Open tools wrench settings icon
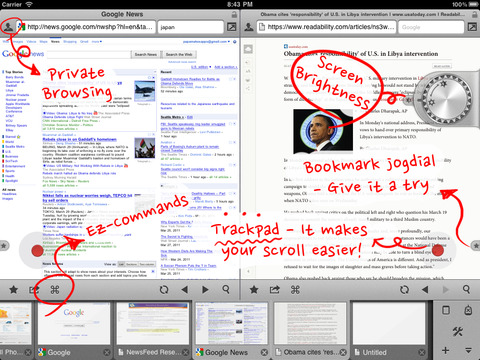The image size is (480, 360). point(457,331)
